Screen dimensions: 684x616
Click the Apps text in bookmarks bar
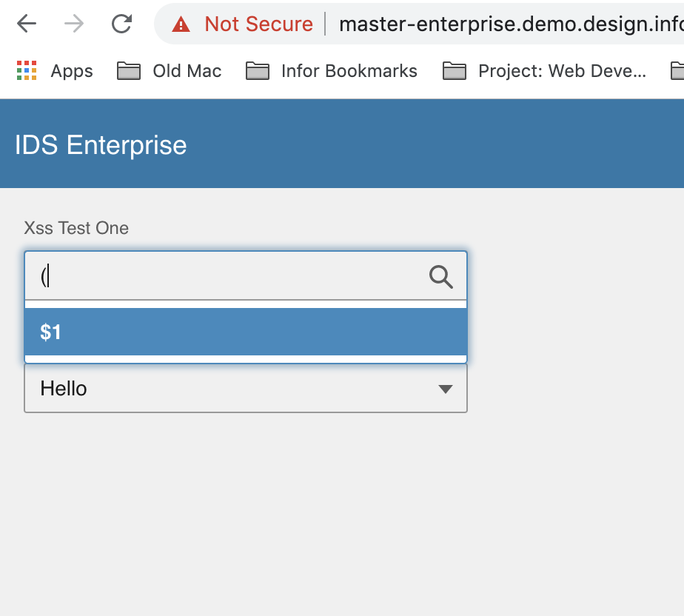click(x=72, y=70)
